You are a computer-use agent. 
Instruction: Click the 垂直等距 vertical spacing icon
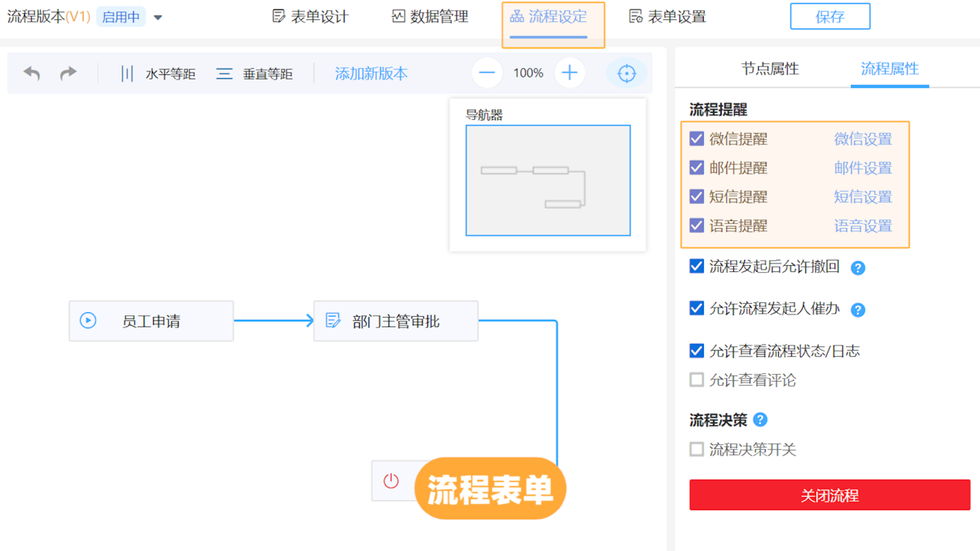224,73
